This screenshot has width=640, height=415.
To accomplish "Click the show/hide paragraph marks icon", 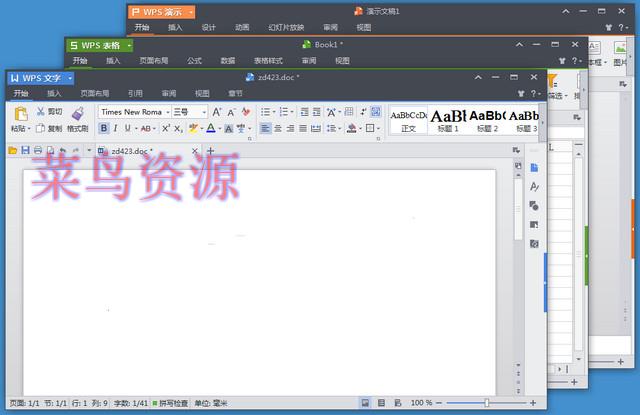I will pos(376,112).
